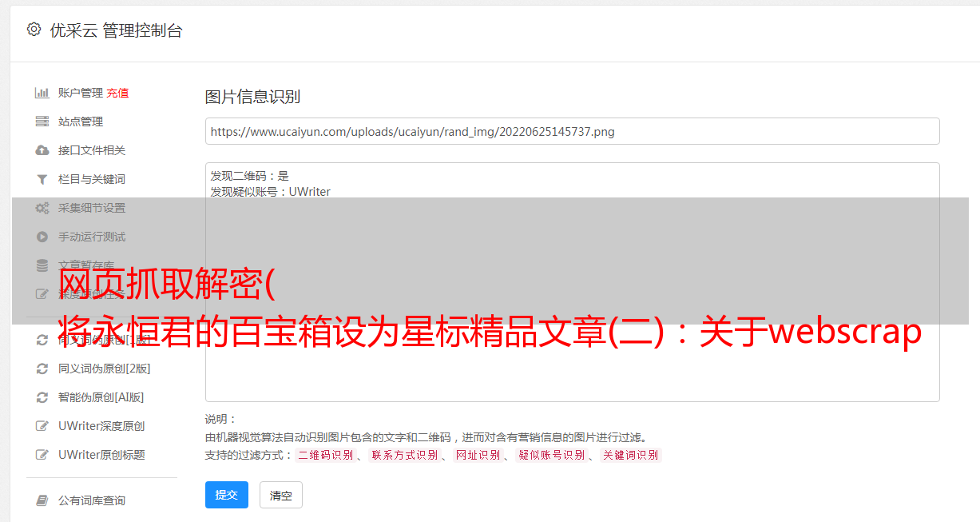Click the 疑似账号识别 tag

(x=551, y=455)
